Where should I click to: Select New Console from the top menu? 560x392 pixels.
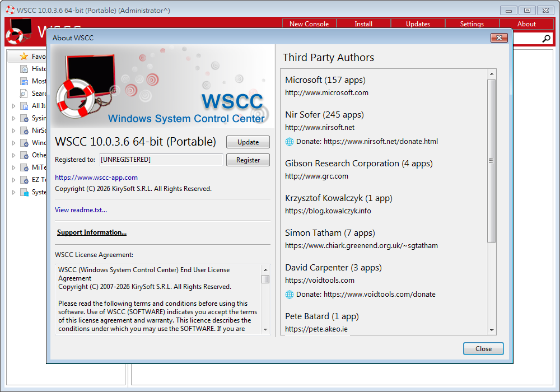(x=309, y=24)
